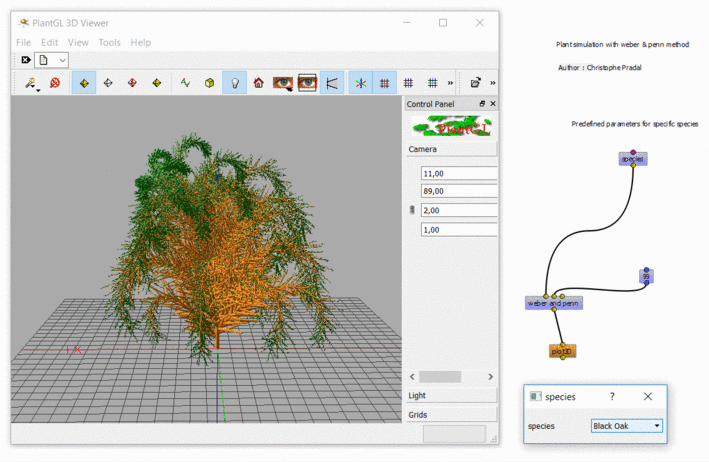The image size is (709, 462).
Task: Click the open folder icon in toolbar
Action: click(475, 83)
